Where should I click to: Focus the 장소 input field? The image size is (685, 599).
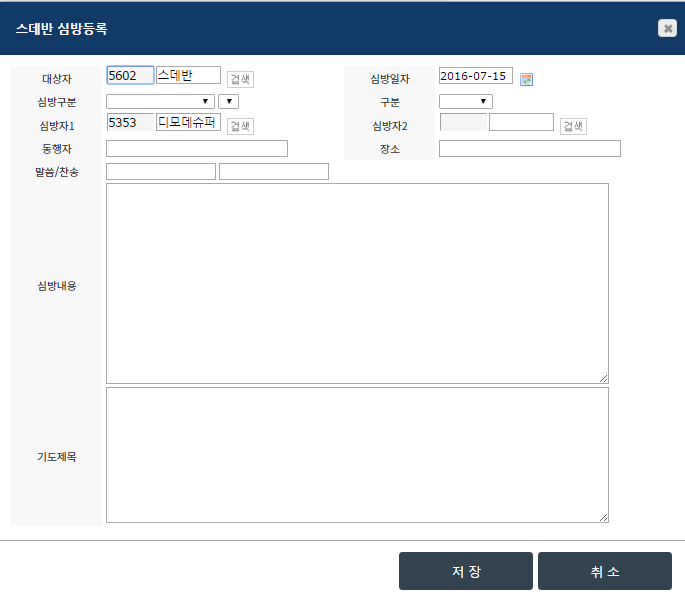point(529,149)
